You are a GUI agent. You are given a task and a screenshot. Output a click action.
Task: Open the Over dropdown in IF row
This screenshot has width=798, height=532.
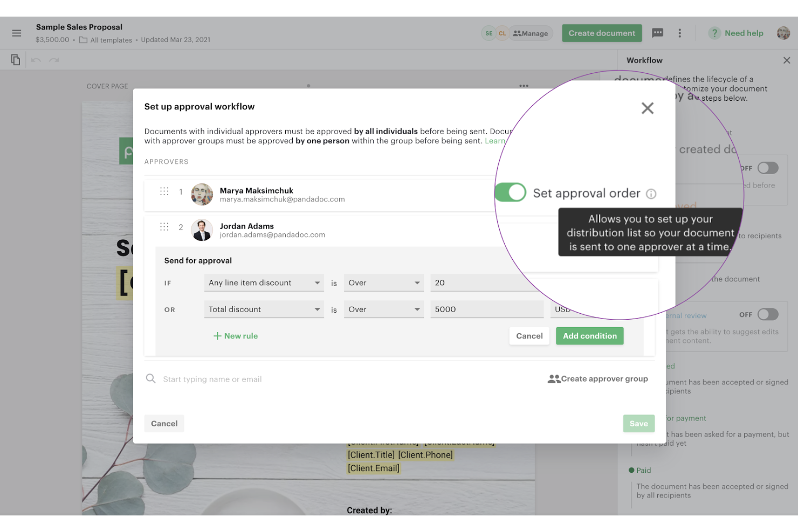click(x=384, y=283)
